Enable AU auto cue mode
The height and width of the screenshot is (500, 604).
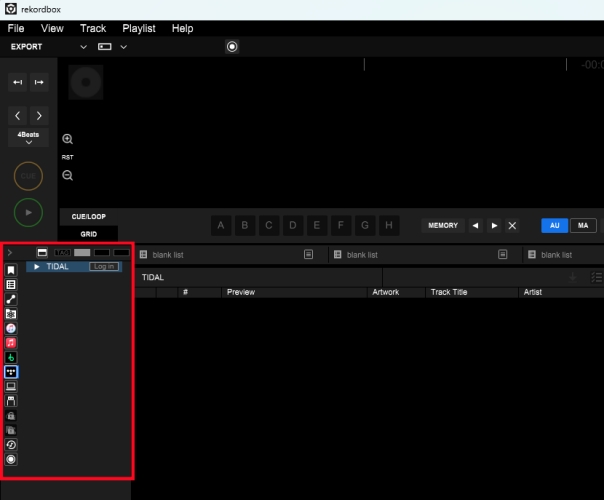(554, 225)
